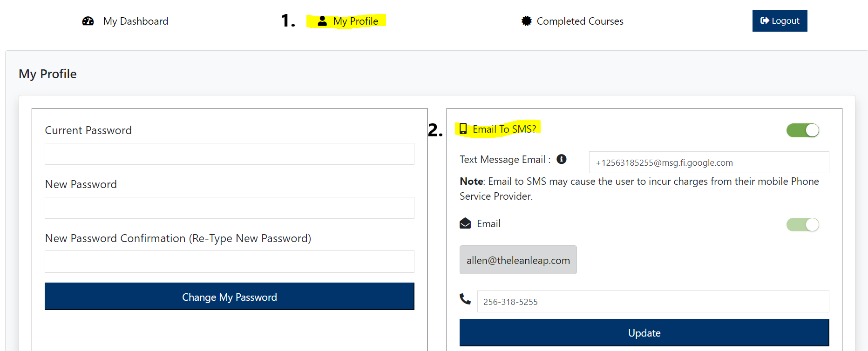Edit the Text Message Email address field
Screen dimensions: 868x351
tap(709, 162)
